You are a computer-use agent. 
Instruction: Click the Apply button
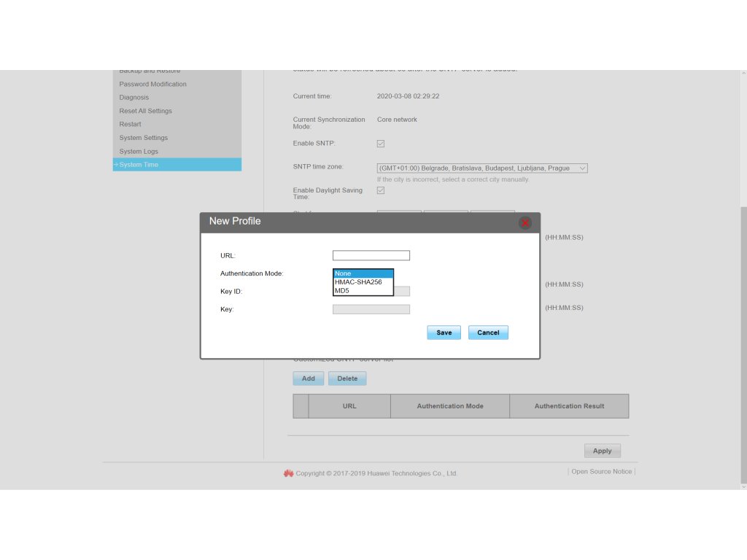tap(602, 451)
